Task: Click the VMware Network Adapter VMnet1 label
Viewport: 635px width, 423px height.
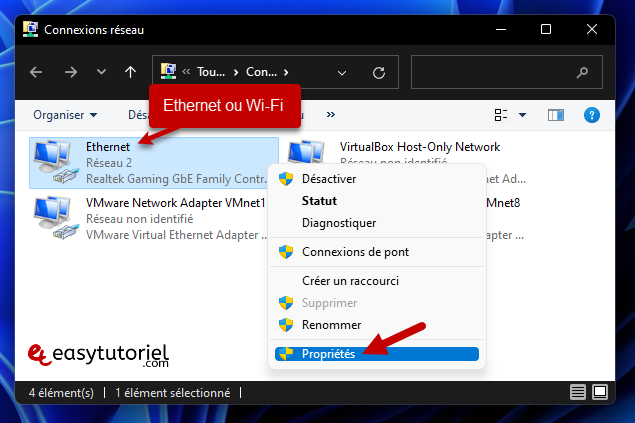Action: pyautogui.click(x=176, y=203)
